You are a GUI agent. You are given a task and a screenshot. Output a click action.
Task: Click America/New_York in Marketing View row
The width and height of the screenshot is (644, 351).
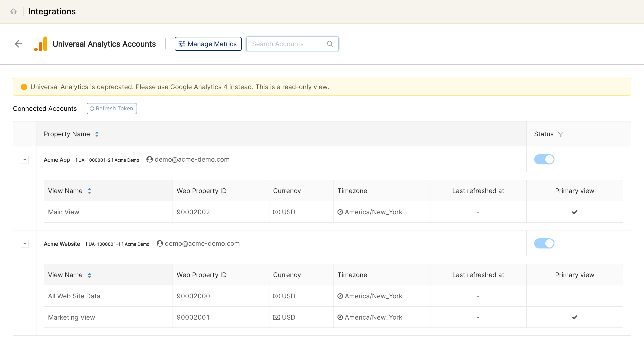click(x=373, y=318)
